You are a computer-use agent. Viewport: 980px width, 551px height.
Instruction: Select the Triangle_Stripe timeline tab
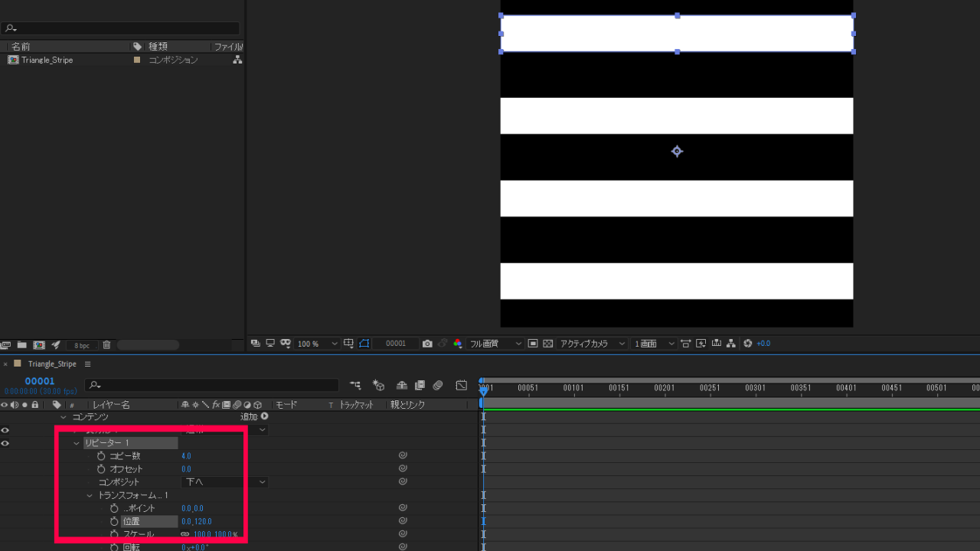click(52, 364)
